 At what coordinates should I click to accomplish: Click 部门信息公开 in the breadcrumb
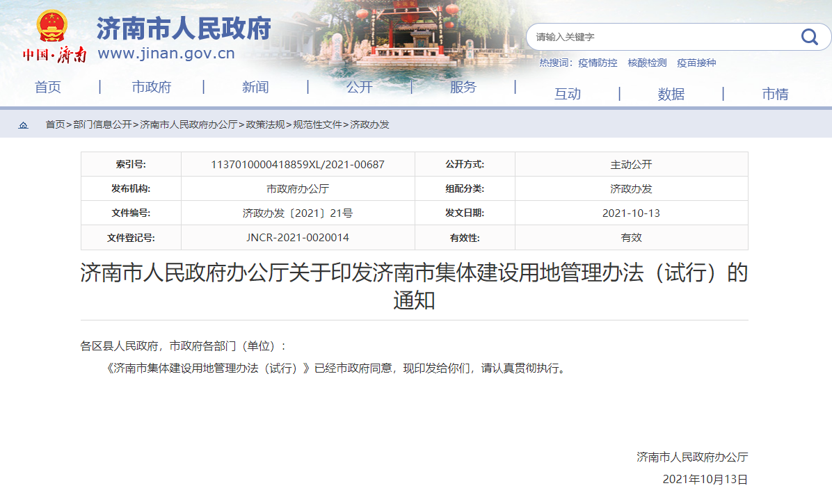coord(102,124)
